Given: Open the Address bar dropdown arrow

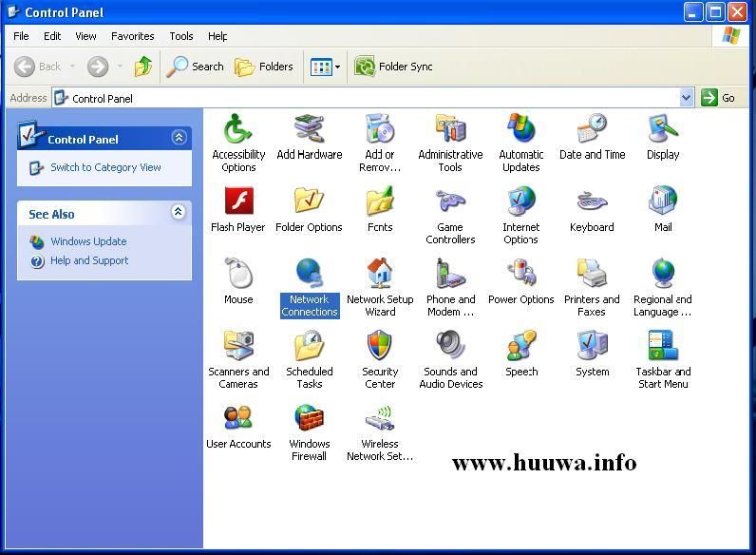Looking at the screenshot, I should [686, 98].
